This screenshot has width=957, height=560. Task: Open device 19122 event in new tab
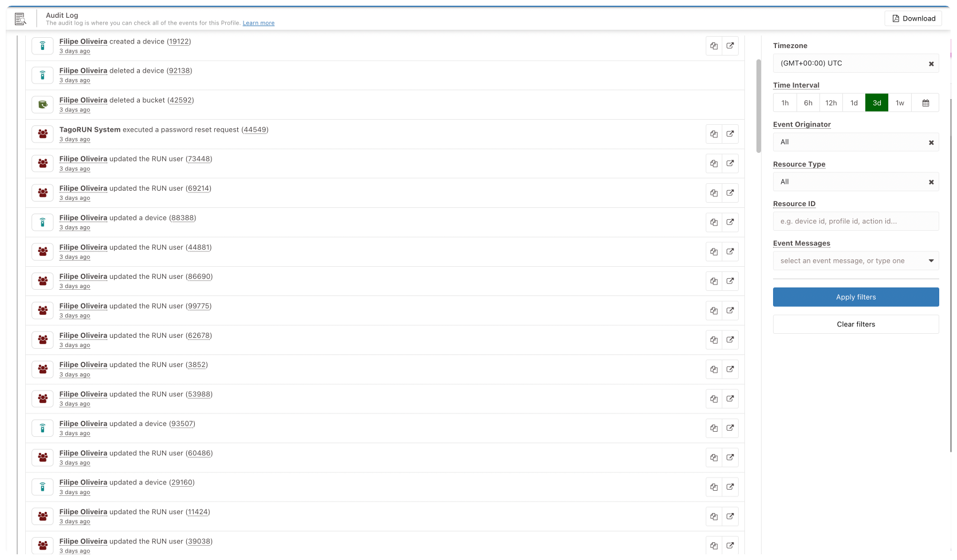click(730, 46)
